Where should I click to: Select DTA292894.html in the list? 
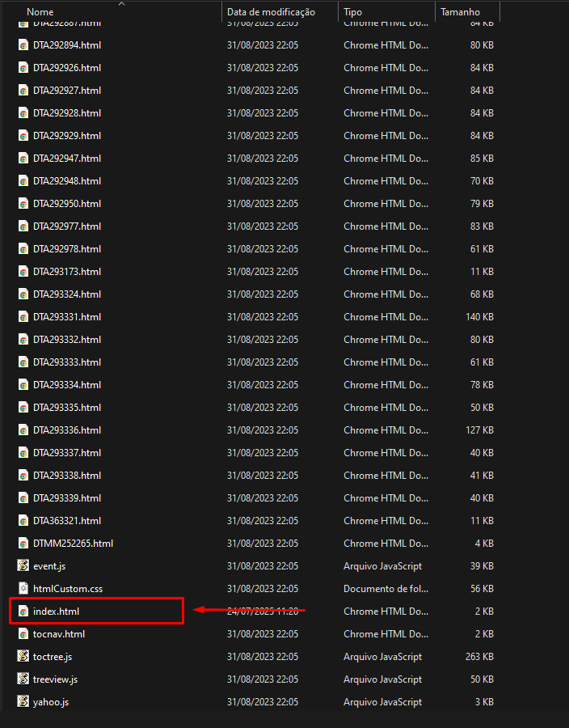(x=67, y=45)
